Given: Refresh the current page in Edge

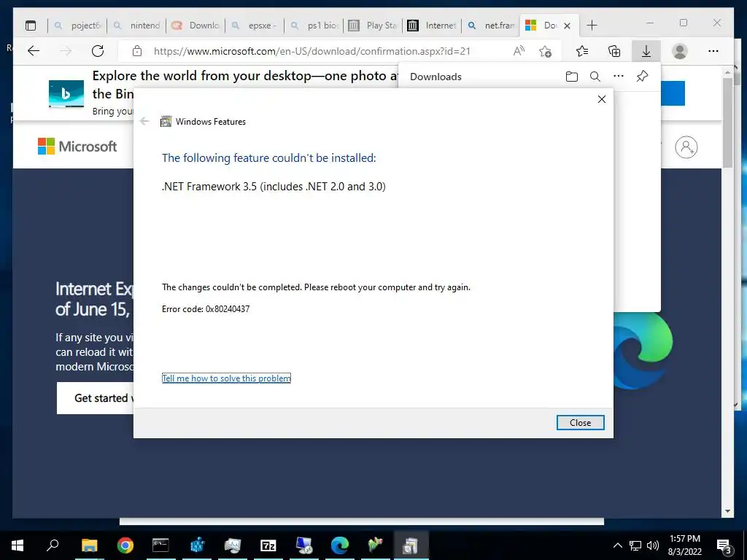Looking at the screenshot, I should tap(98, 51).
